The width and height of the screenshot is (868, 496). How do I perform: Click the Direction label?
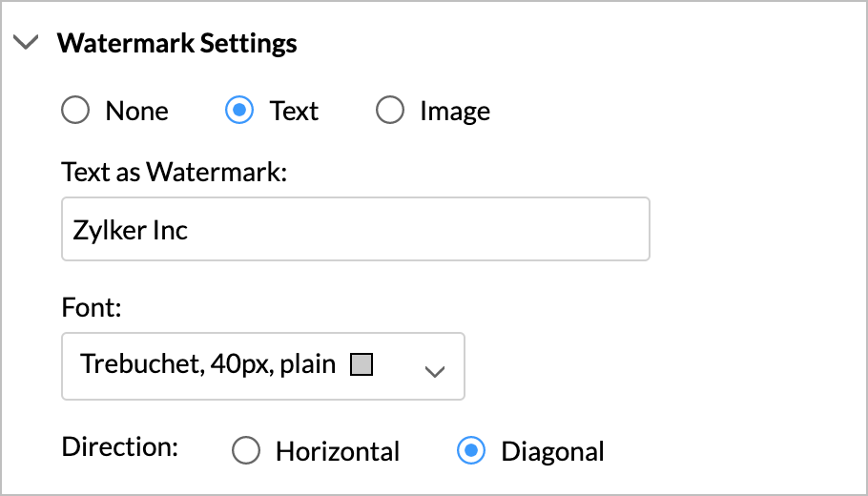(x=119, y=446)
